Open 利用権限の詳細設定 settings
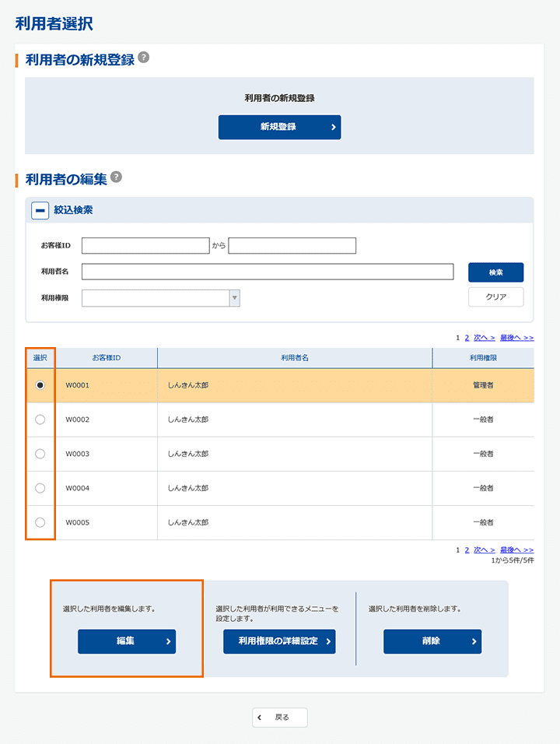The height and width of the screenshot is (744, 560). (x=279, y=641)
